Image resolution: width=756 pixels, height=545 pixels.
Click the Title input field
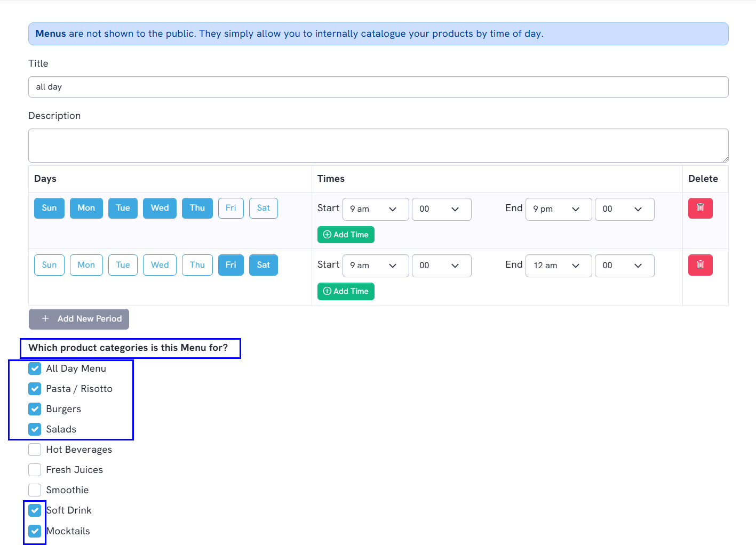click(378, 87)
